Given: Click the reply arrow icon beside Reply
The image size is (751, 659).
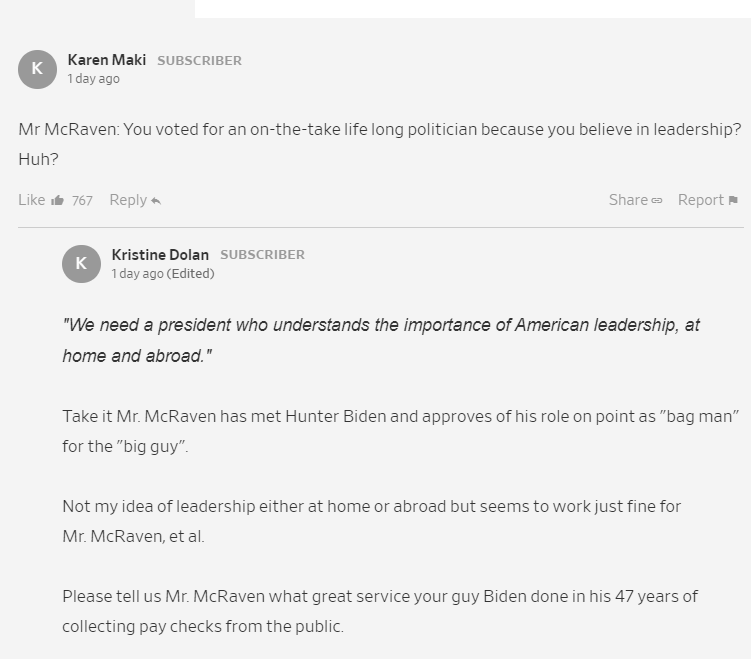Looking at the screenshot, I should 156,201.
